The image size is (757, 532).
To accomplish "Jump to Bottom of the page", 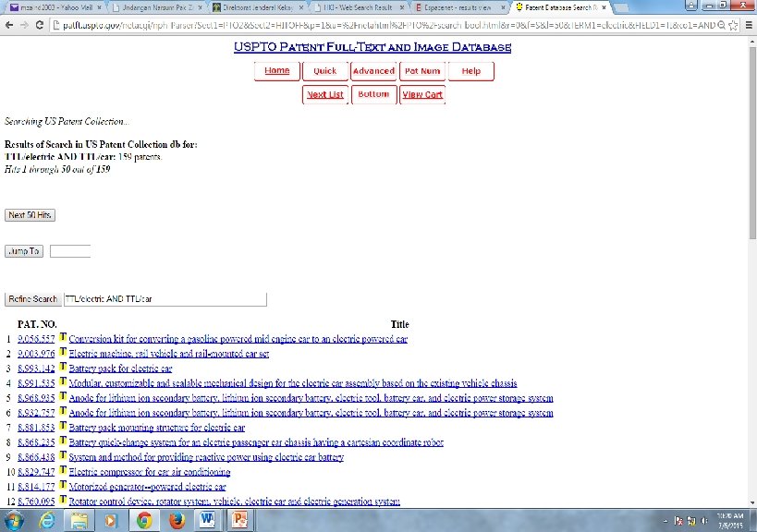I will [x=373, y=94].
